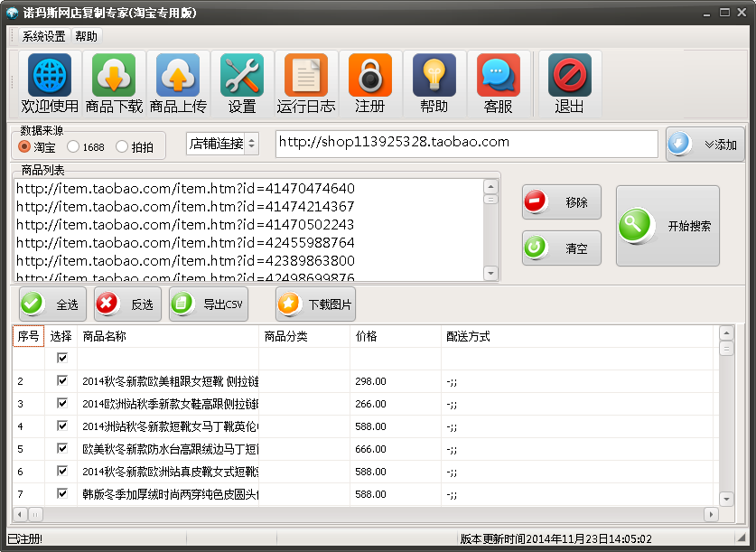Uncheck the checkbox for row 4
This screenshot has height=552, width=756.
click(62, 426)
